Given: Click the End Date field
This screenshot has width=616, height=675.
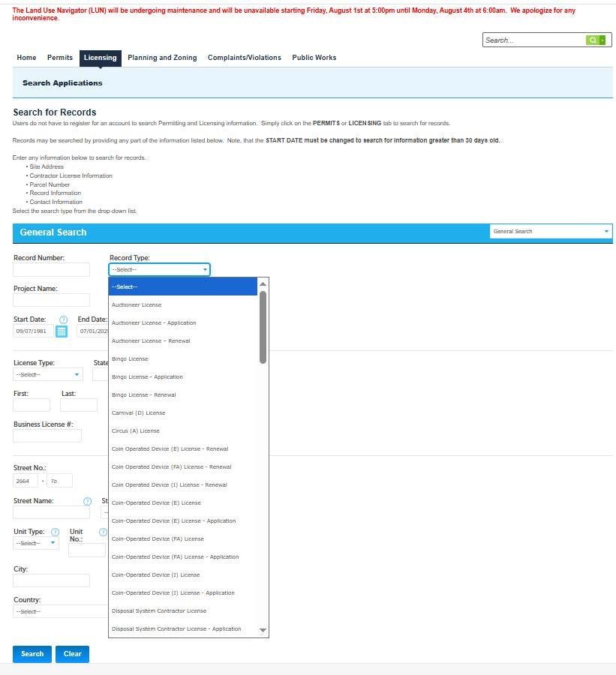Looking at the screenshot, I should coord(92,331).
